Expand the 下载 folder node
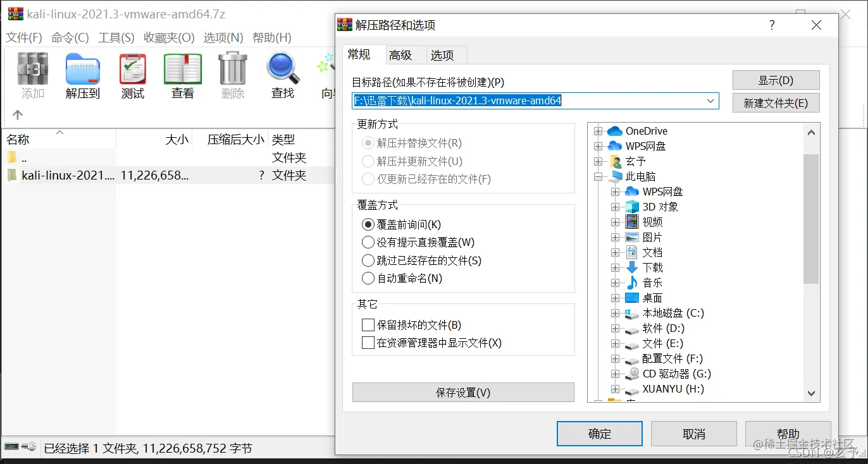Screen dimensions: 868x464 click(615, 267)
